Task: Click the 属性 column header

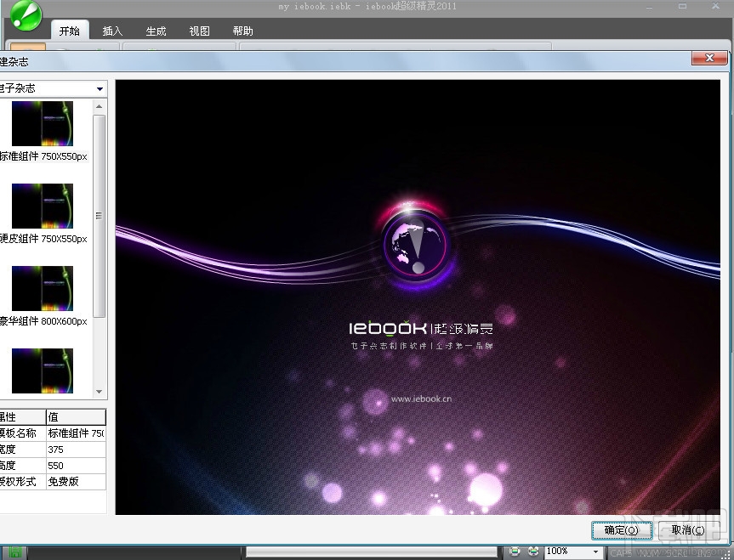Action: [22, 417]
